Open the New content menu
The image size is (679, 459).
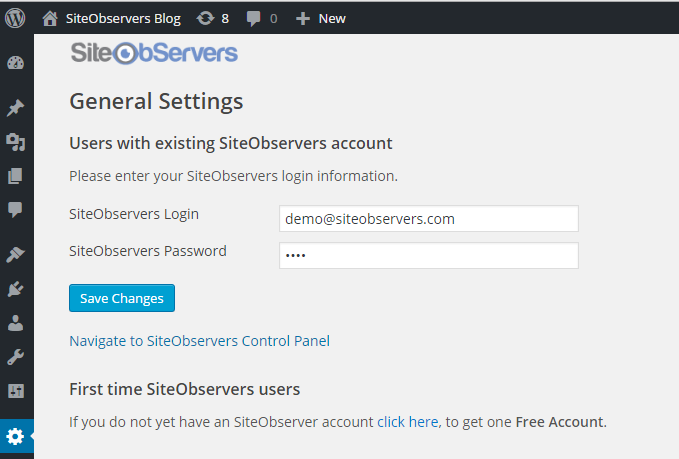pos(321,17)
